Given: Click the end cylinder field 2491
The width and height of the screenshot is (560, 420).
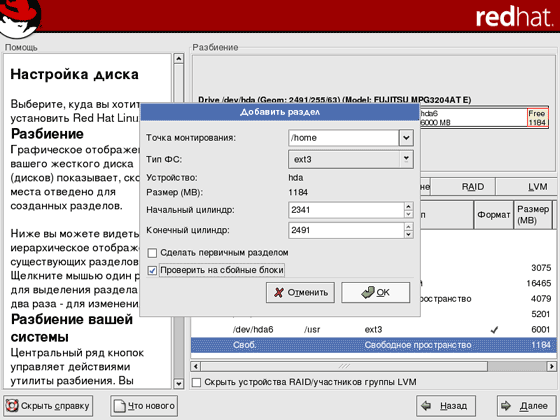Looking at the screenshot, I should [x=346, y=230].
